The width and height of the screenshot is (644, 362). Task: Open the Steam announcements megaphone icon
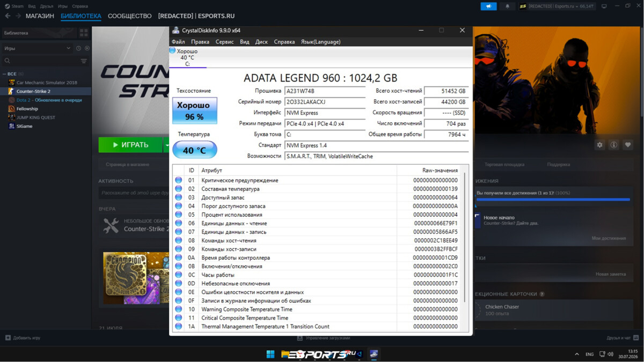pyautogui.click(x=488, y=6)
